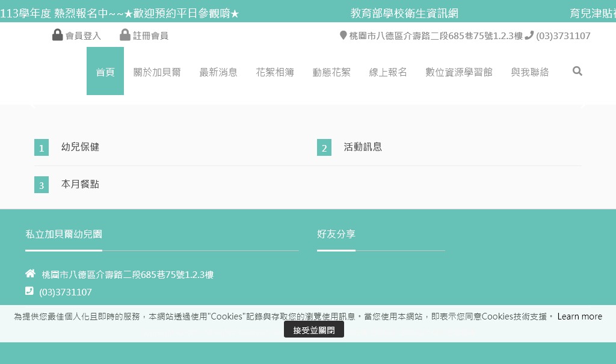Click the Learn more cookie link

[579, 316]
